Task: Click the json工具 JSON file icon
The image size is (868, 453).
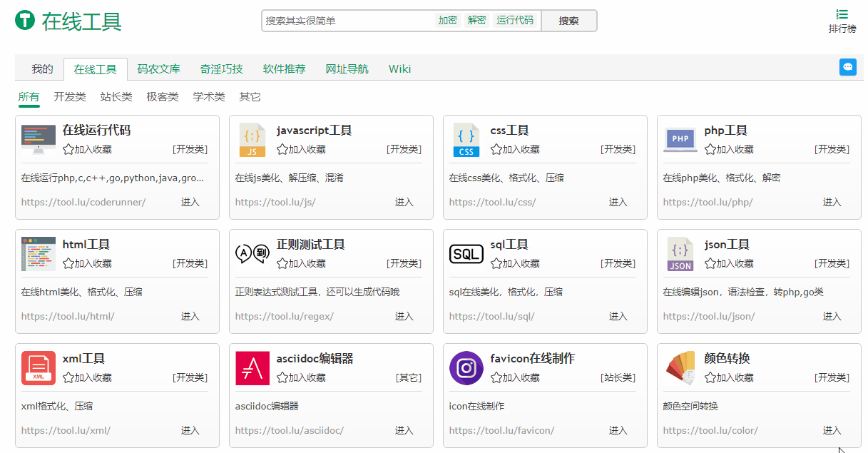Action: [x=680, y=254]
